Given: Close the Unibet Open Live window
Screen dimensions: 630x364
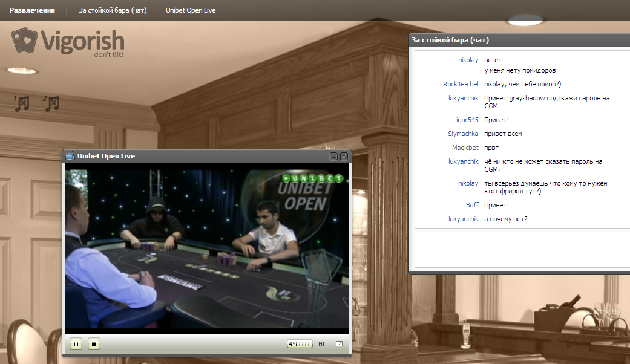Looking at the screenshot, I should point(344,156).
